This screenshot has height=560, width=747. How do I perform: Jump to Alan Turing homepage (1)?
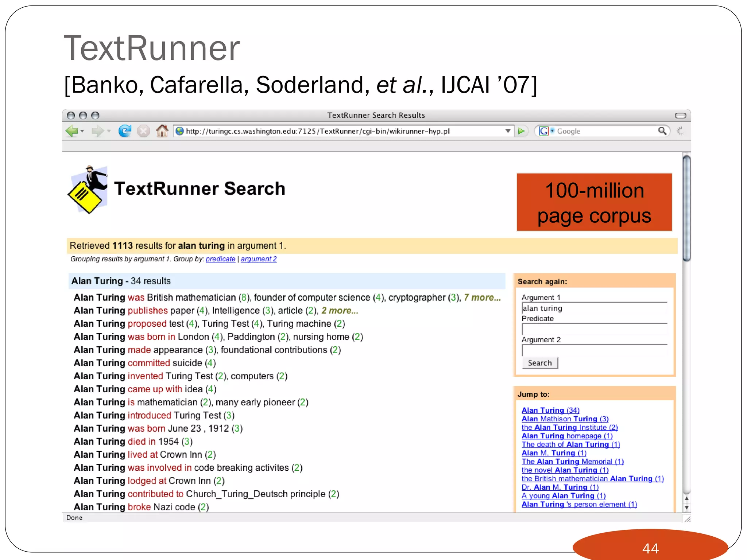[x=567, y=436]
